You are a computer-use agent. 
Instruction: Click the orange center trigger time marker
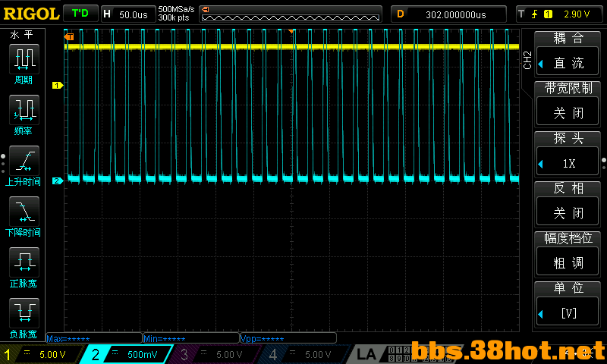pyautogui.click(x=291, y=31)
